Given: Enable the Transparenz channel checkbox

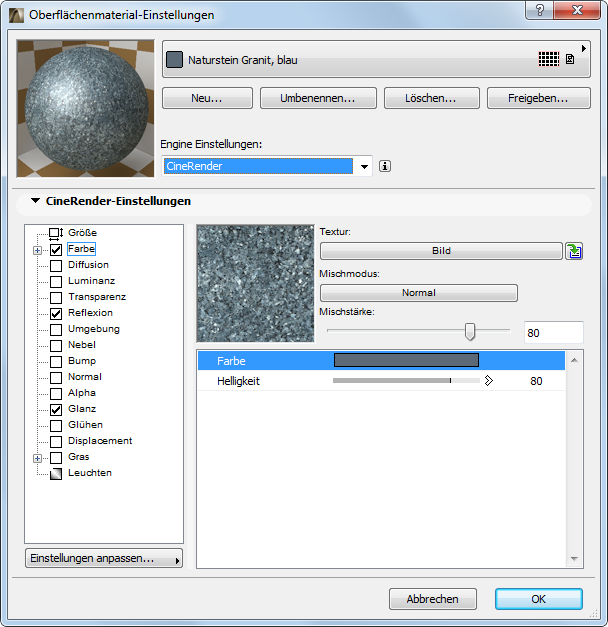Looking at the screenshot, I should (x=56, y=298).
